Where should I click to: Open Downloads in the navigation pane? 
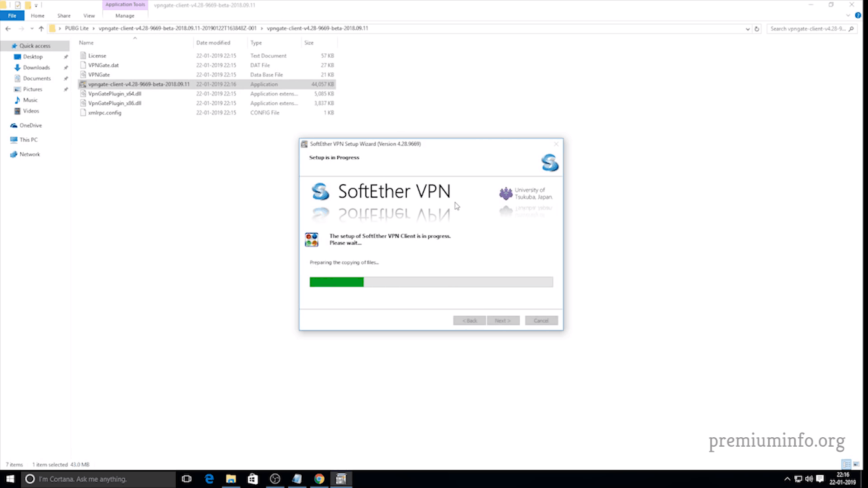[36, 67]
